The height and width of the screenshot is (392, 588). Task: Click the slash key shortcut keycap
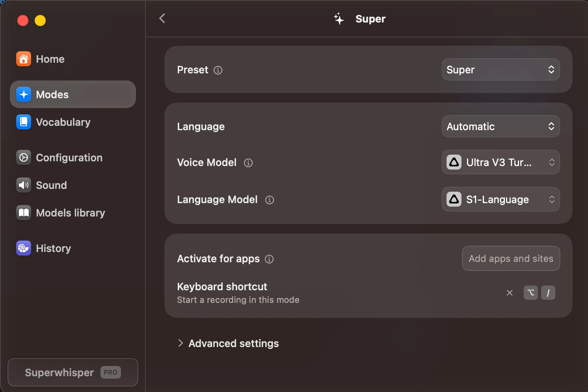coord(548,293)
